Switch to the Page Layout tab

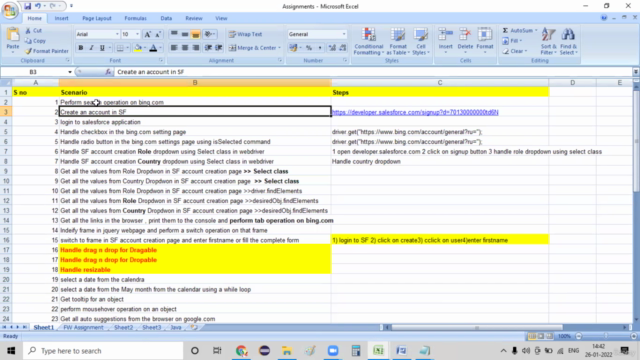click(x=97, y=18)
